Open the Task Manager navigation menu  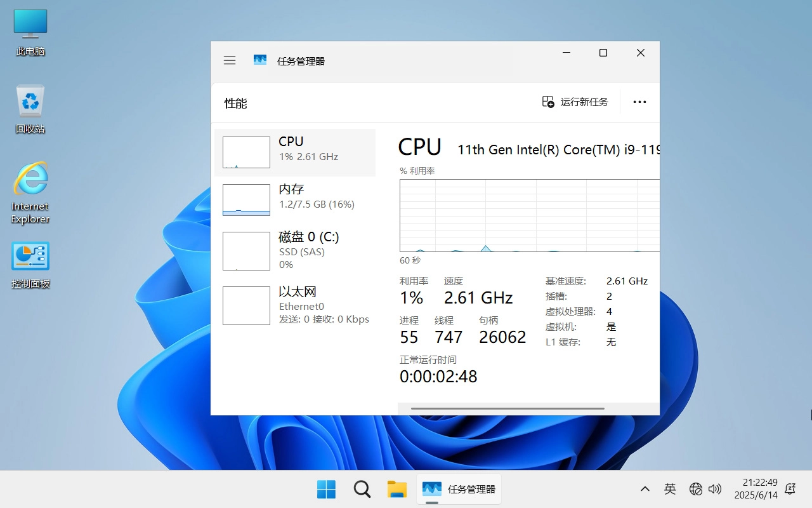229,60
